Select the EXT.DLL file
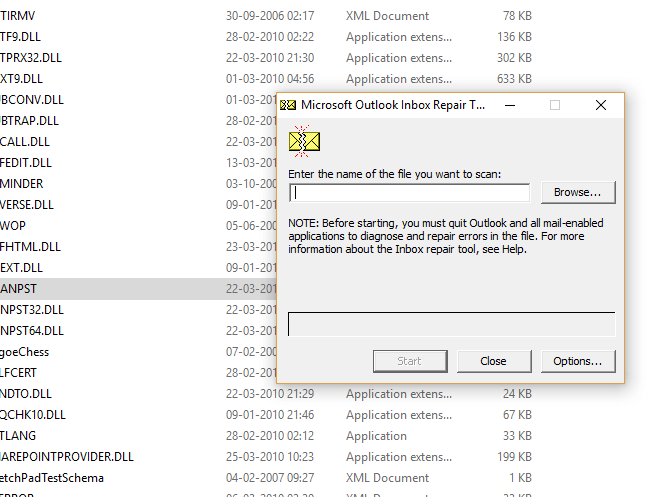Image resolution: width=663 pixels, height=497 pixels. (x=21, y=268)
